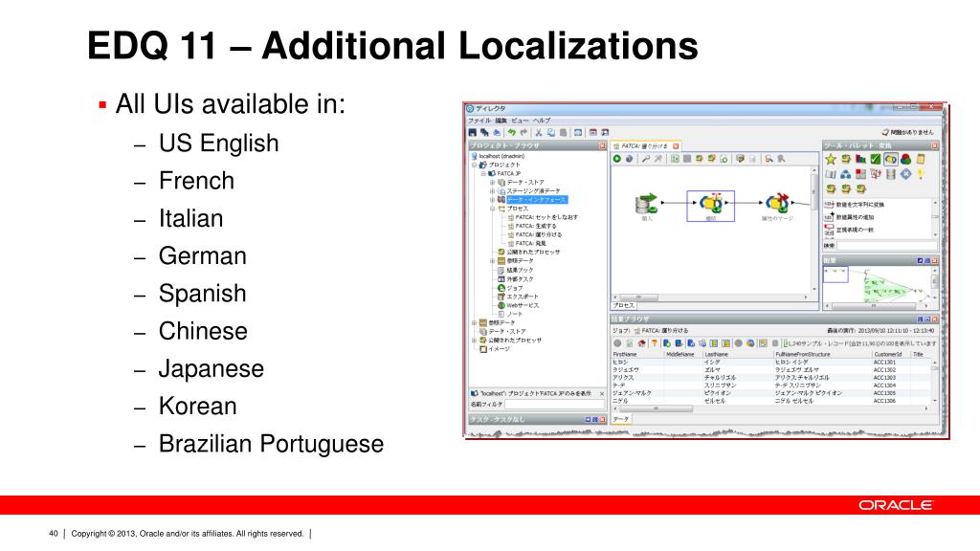Screen dimensions: 980x551
Task: Click the green undo arrow in the toolbar
Action: pos(512,132)
